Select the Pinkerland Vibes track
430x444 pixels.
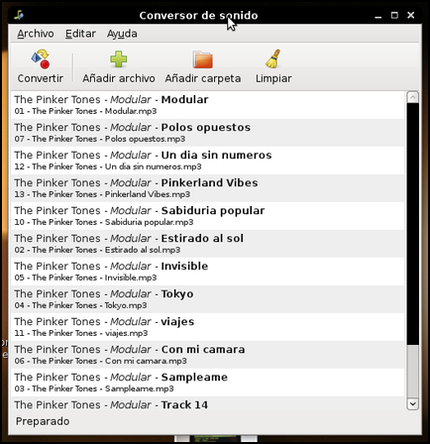tap(207, 188)
